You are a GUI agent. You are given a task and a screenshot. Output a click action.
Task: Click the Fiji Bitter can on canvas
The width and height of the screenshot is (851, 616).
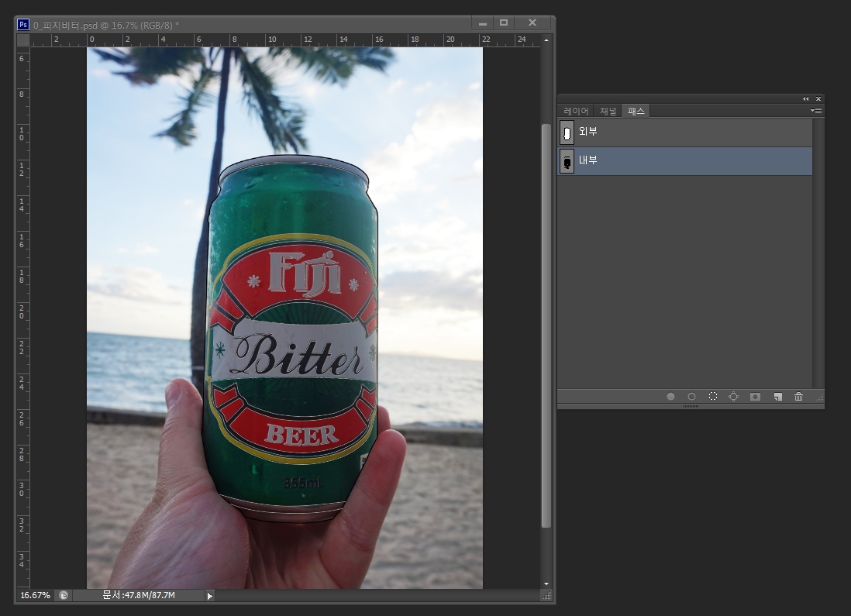(291, 339)
